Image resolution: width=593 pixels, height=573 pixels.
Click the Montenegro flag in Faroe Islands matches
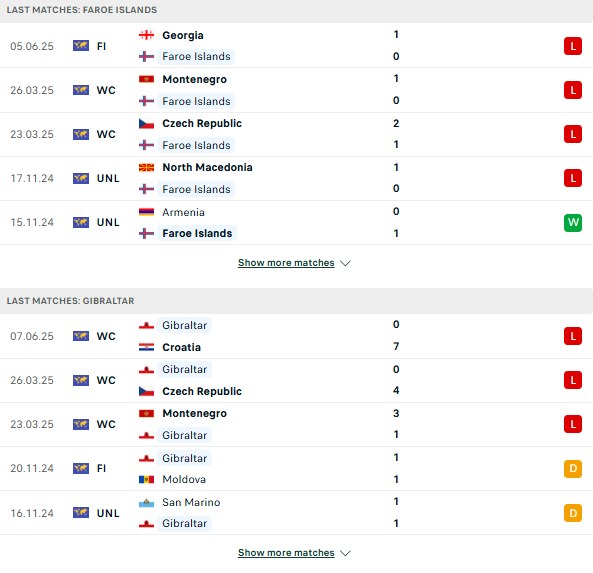pyautogui.click(x=146, y=79)
